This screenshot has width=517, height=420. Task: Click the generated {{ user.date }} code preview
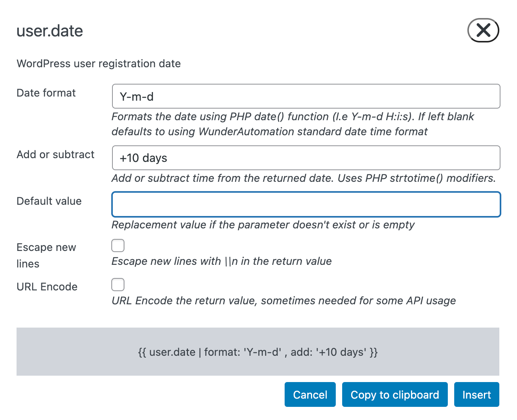click(258, 352)
